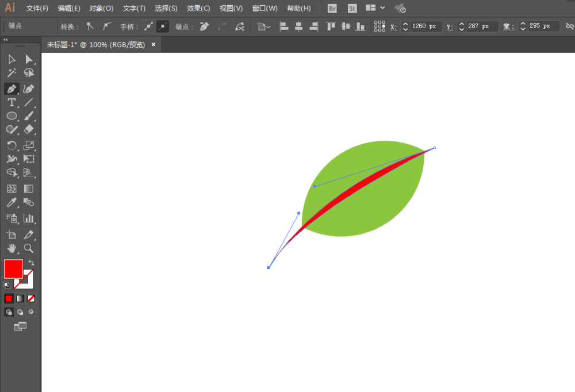Select the Scale tool

[x=29, y=145]
